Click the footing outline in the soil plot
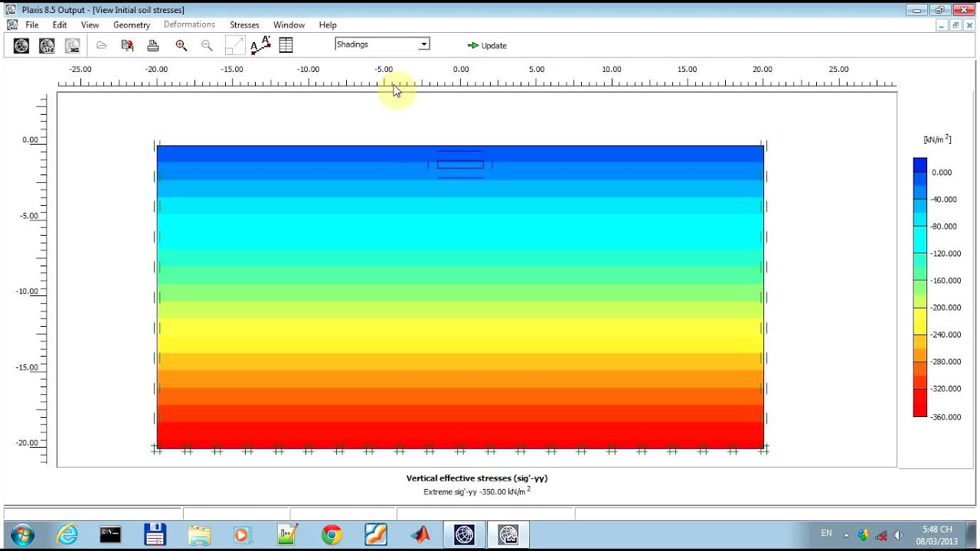Screen dimensions: 980x551 pos(460,165)
